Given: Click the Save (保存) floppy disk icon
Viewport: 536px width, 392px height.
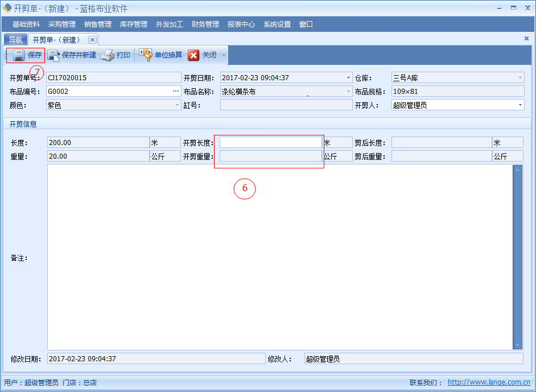Looking at the screenshot, I should [18, 55].
